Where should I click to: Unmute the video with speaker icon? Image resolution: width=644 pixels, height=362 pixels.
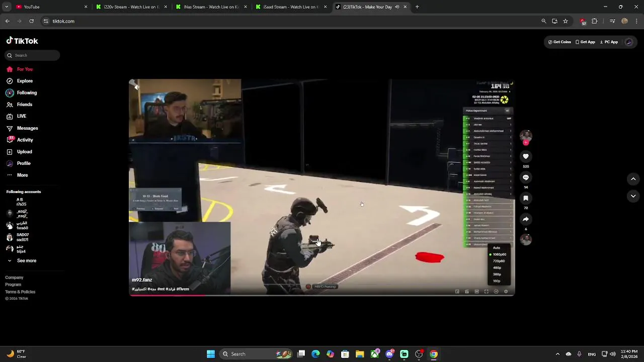[136, 87]
